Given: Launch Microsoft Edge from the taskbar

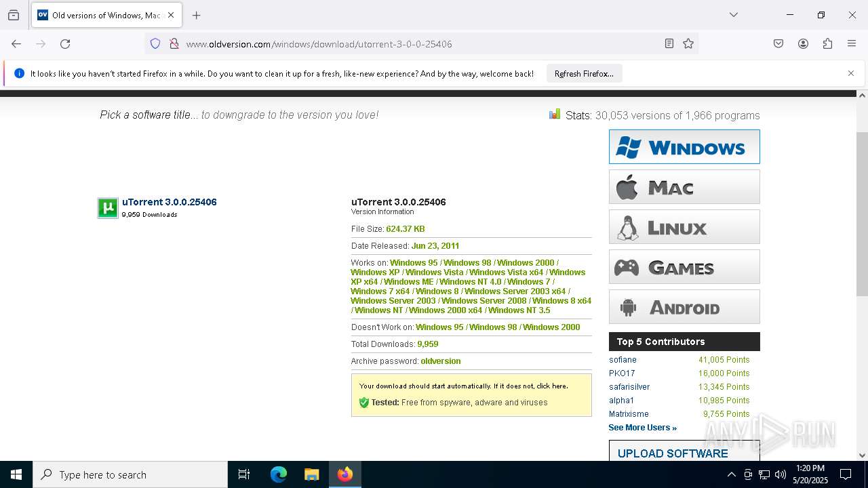Looking at the screenshot, I should point(279,474).
